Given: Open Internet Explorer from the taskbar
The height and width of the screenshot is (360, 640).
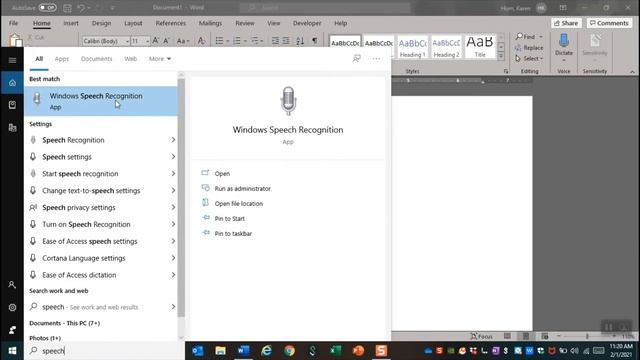Looking at the screenshot, I should pos(267,351).
